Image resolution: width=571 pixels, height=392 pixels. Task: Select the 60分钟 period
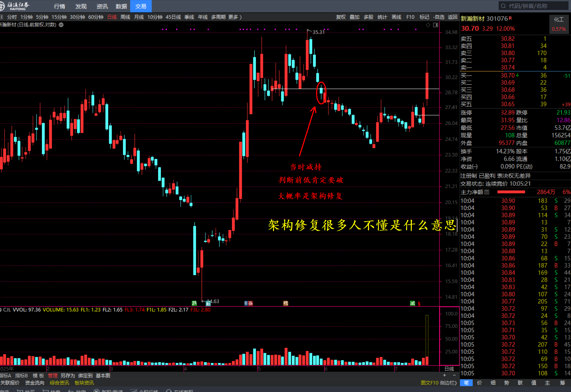tap(96, 17)
